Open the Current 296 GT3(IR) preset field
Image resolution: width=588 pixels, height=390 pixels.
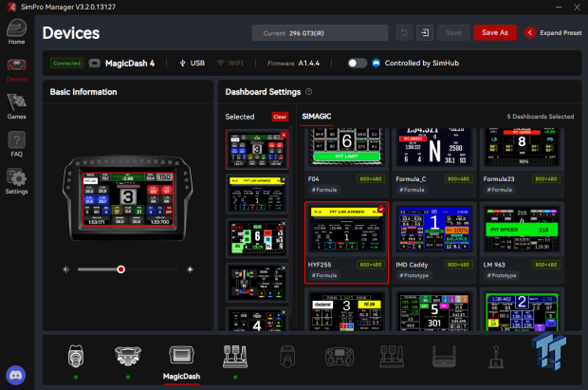point(320,32)
